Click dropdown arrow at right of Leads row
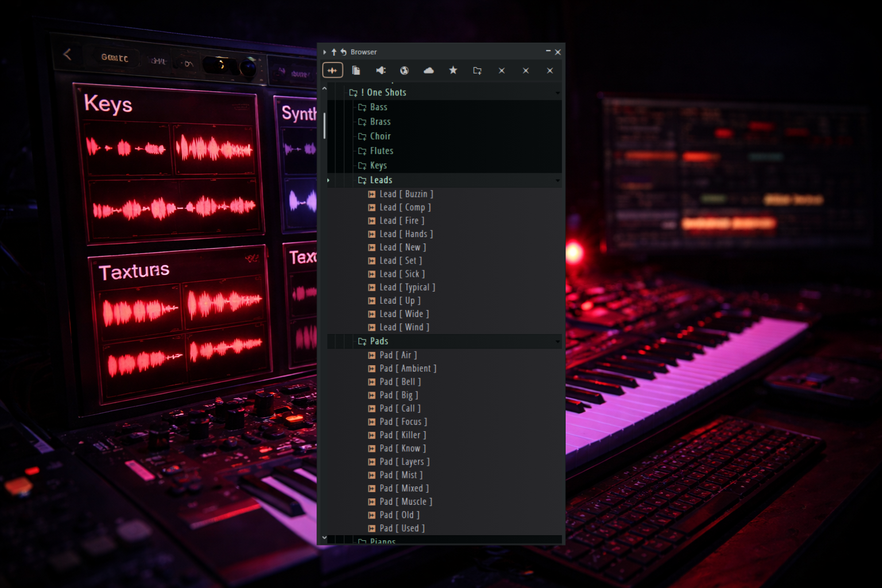This screenshot has height=588, width=882. pos(558,181)
